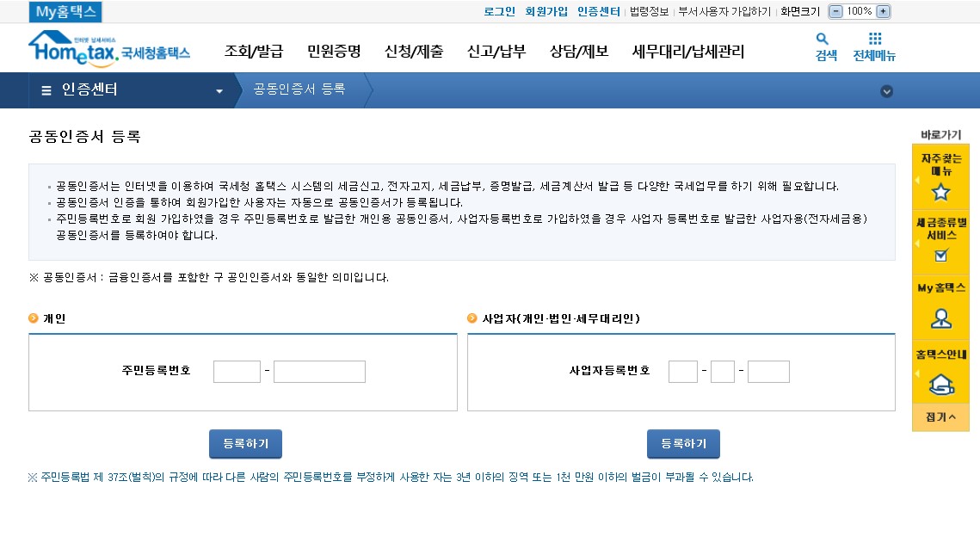Focus second 주민등록번호 input field
Viewport: 980px width, 549px height.
tap(319, 372)
